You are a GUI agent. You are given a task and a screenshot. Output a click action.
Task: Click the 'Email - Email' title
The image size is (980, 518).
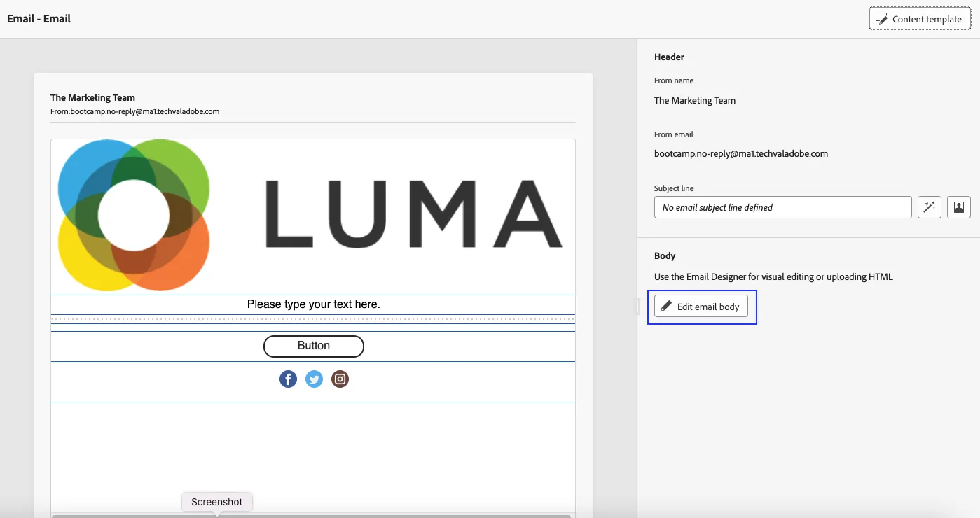coord(39,19)
